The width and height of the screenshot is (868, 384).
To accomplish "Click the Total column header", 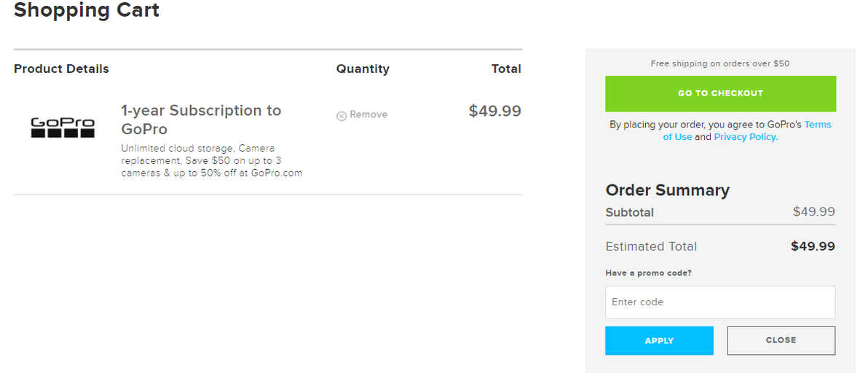I will pos(506,68).
